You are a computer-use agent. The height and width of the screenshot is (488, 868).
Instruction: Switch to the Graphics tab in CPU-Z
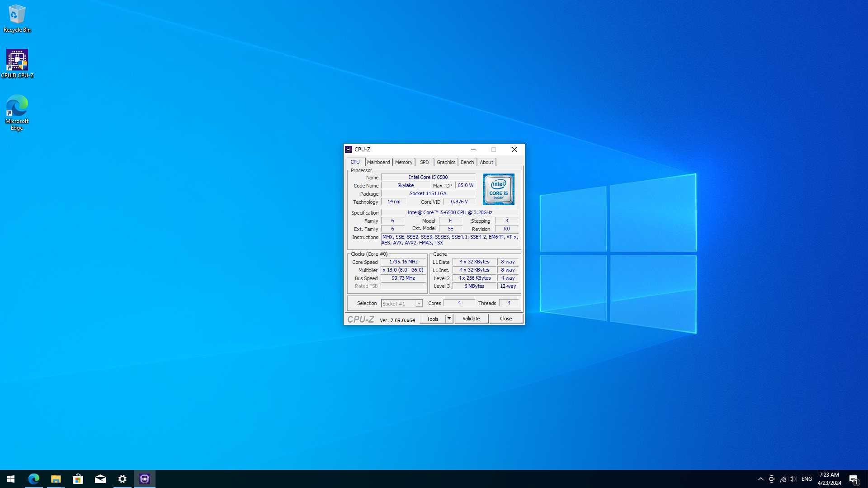coord(445,161)
